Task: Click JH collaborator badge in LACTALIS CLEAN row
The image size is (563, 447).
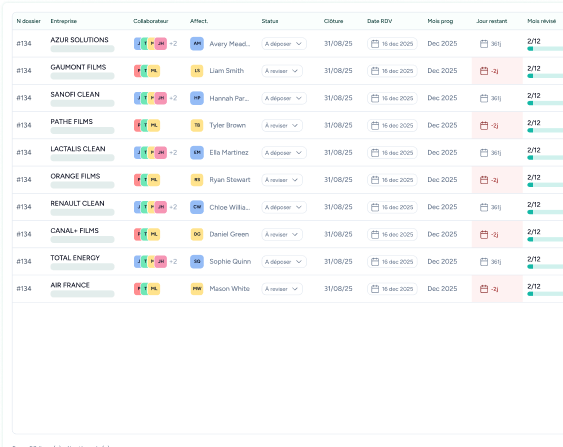Action: point(161,153)
